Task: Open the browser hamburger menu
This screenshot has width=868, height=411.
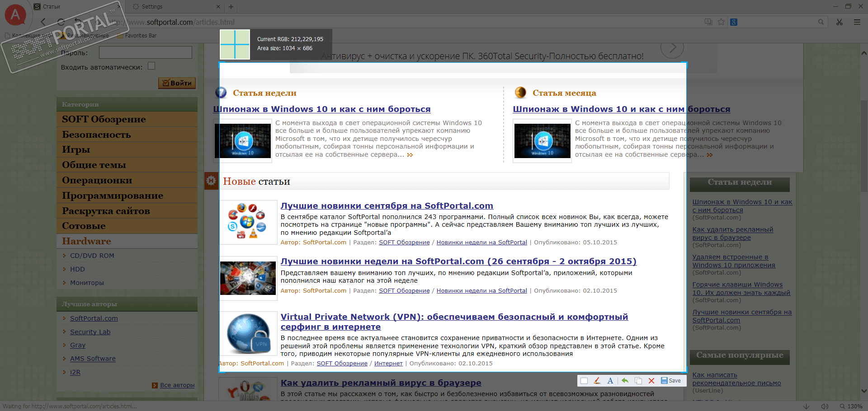Action: click(x=857, y=22)
